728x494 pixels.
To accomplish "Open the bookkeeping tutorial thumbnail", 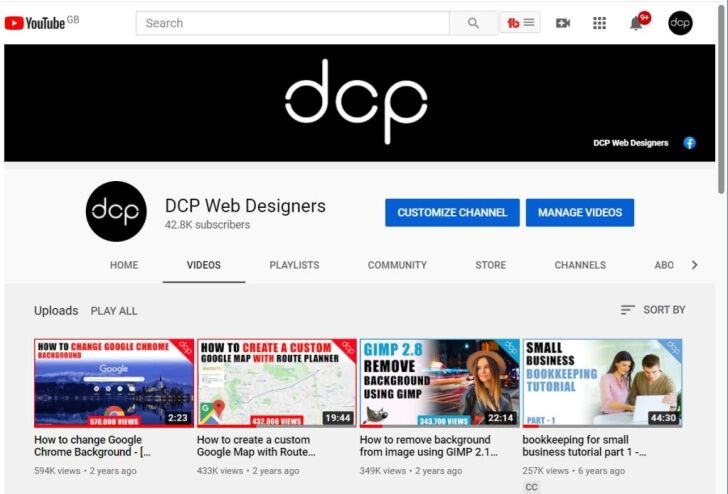I will click(602, 383).
